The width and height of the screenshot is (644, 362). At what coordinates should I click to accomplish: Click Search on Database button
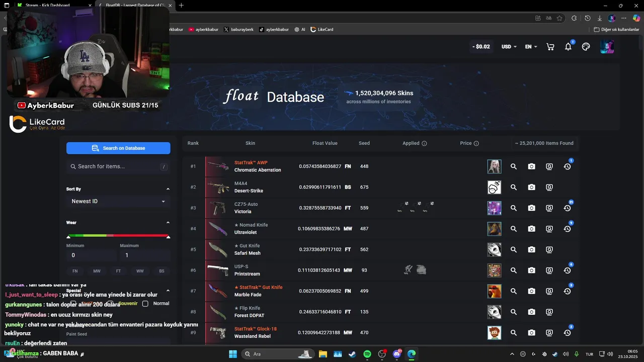[118, 148]
